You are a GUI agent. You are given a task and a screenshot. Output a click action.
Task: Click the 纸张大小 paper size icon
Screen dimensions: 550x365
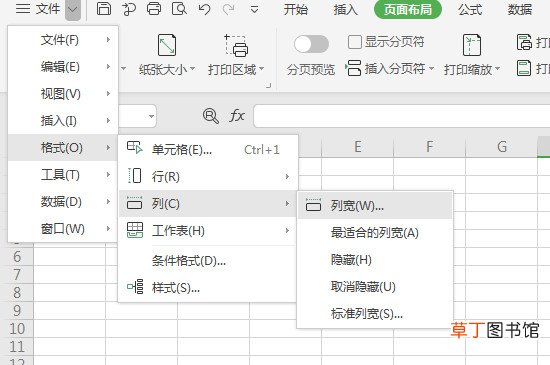coord(167,45)
